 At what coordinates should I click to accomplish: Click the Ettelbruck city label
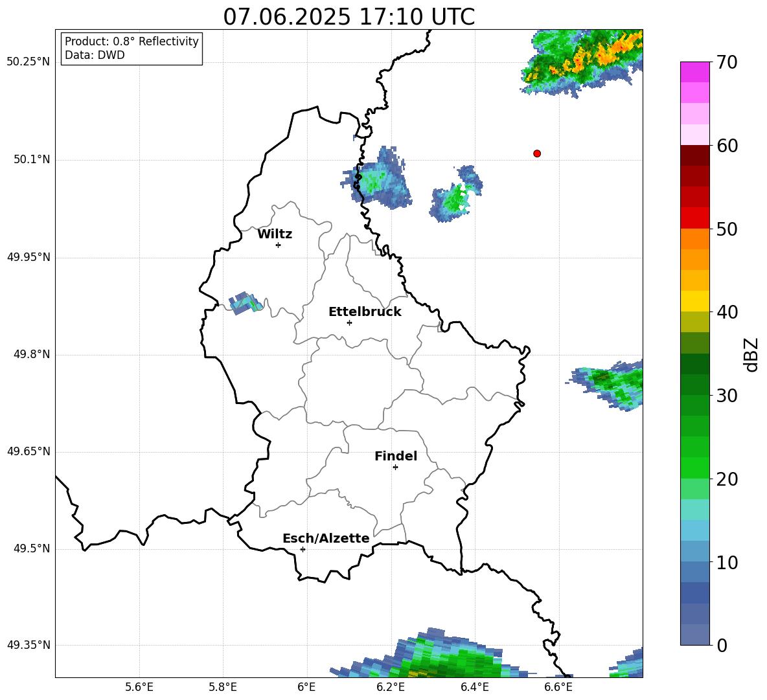365,312
